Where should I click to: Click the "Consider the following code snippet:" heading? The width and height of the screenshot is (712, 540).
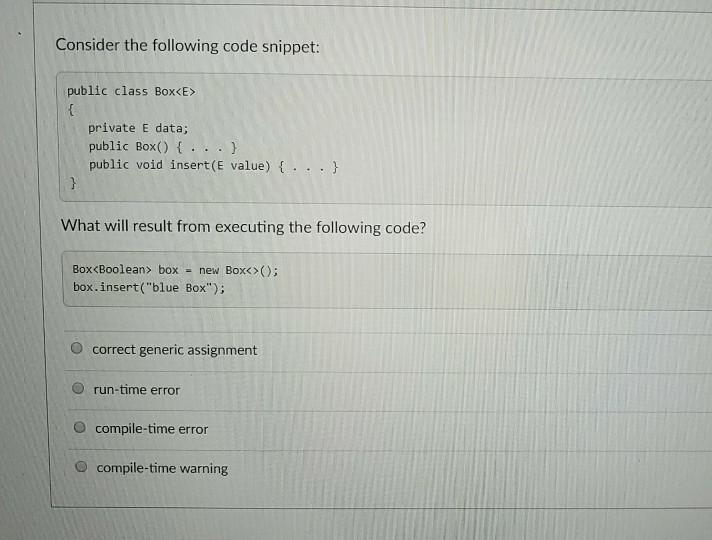188,46
